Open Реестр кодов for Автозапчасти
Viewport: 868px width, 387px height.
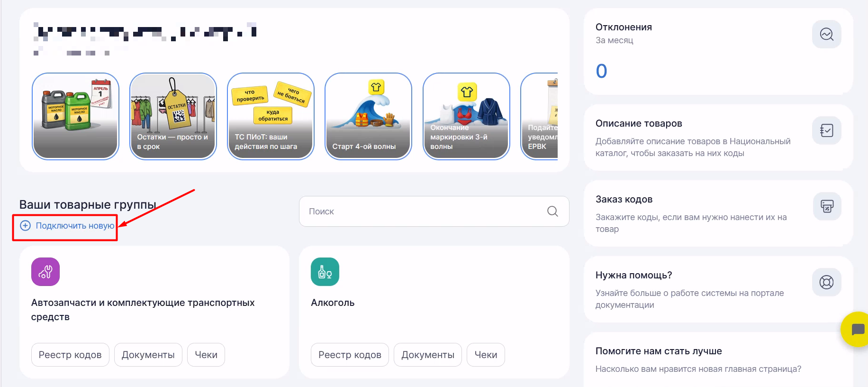pyautogui.click(x=70, y=355)
